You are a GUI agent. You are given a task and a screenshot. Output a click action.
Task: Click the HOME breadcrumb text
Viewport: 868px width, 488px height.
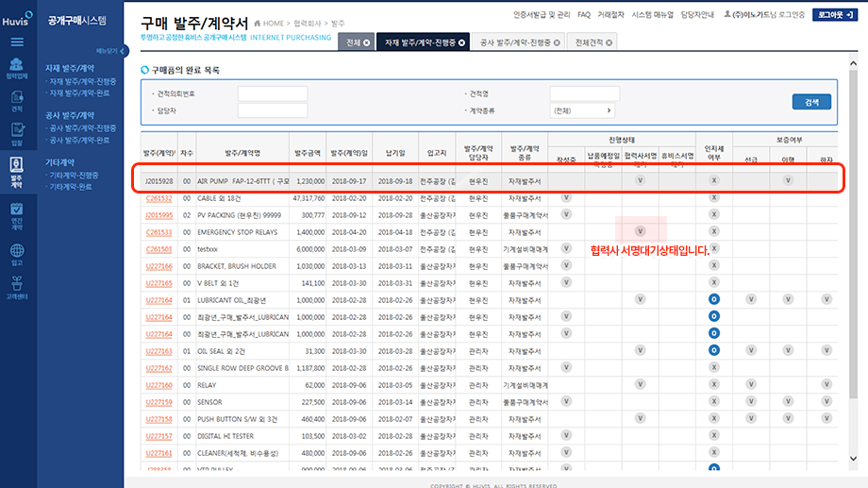point(274,24)
